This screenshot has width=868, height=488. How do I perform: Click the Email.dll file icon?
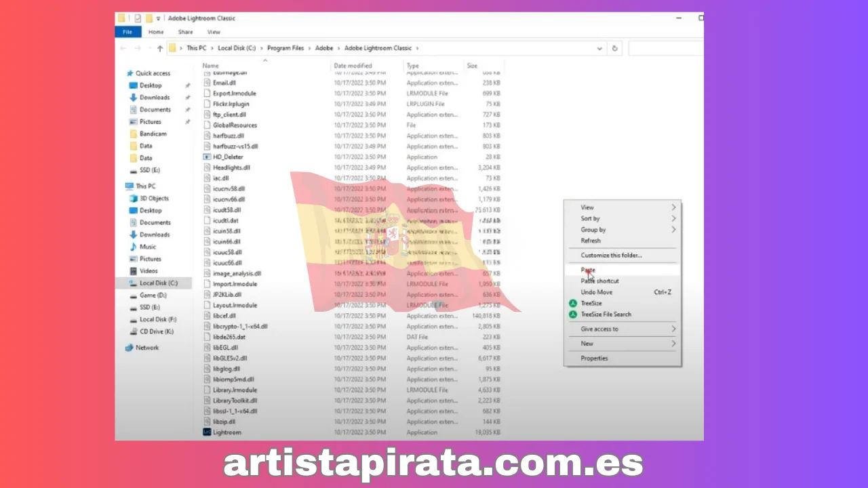click(207, 83)
